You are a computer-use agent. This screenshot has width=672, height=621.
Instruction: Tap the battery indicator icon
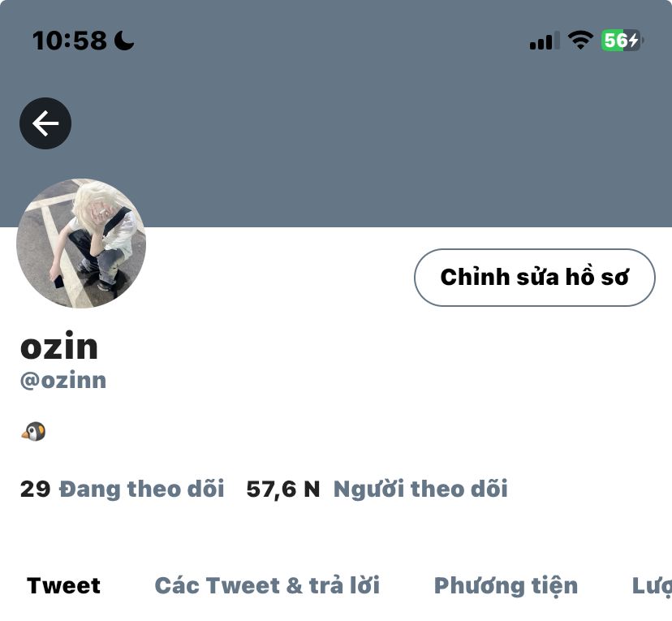coord(622,41)
